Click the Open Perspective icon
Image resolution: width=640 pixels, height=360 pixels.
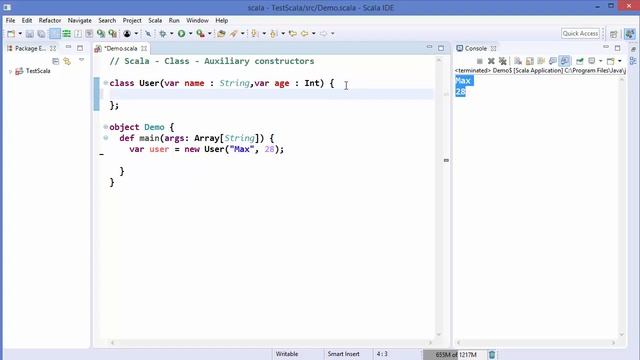(x=613, y=34)
